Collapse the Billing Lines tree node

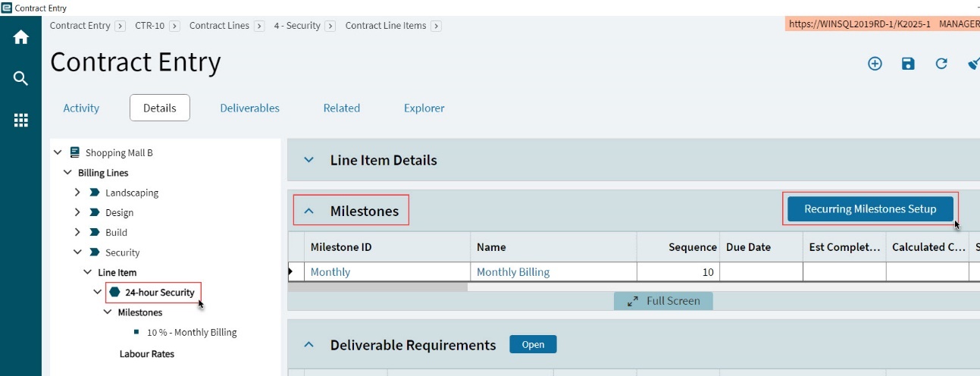[x=67, y=173]
